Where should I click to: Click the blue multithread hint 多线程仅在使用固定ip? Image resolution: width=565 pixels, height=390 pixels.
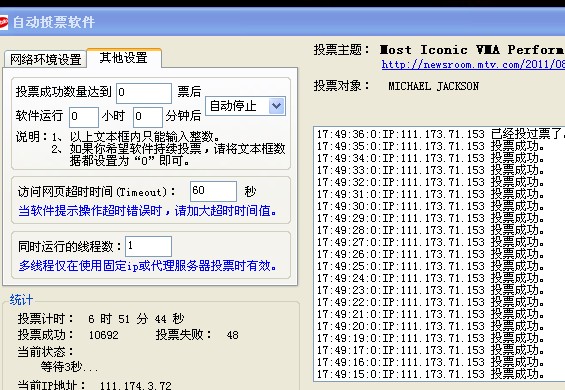[148, 266]
